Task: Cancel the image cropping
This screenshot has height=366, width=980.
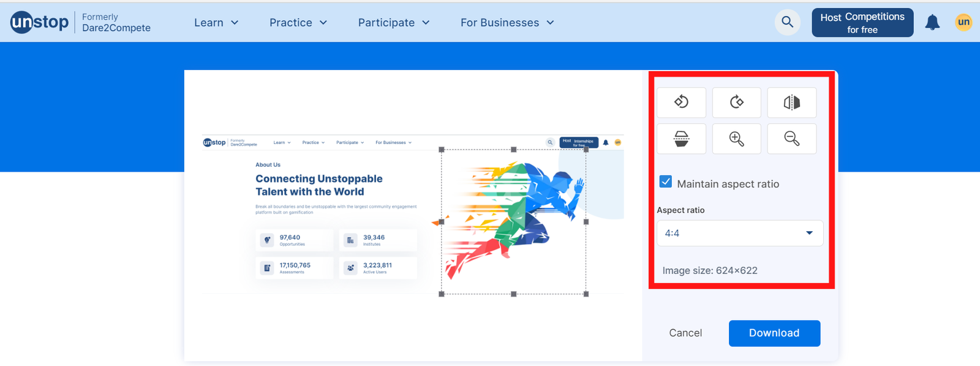Action: pyautogui.click(x=685, y=333)
